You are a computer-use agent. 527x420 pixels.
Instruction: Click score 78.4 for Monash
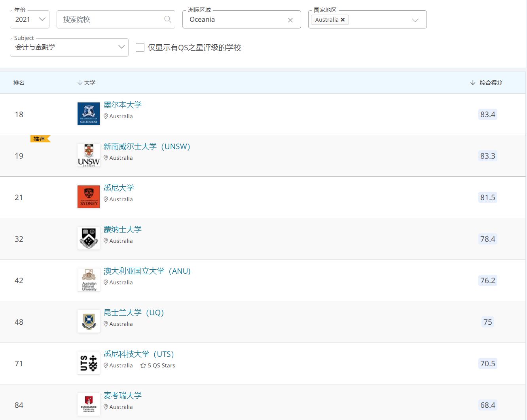tap(488, 239)
